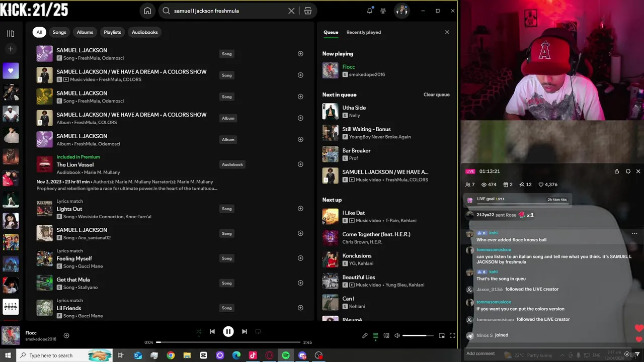This screenshot has height=362, width=644.
Task: Add Lil Friends to Liked Songs
Action: tap(300, 308)
